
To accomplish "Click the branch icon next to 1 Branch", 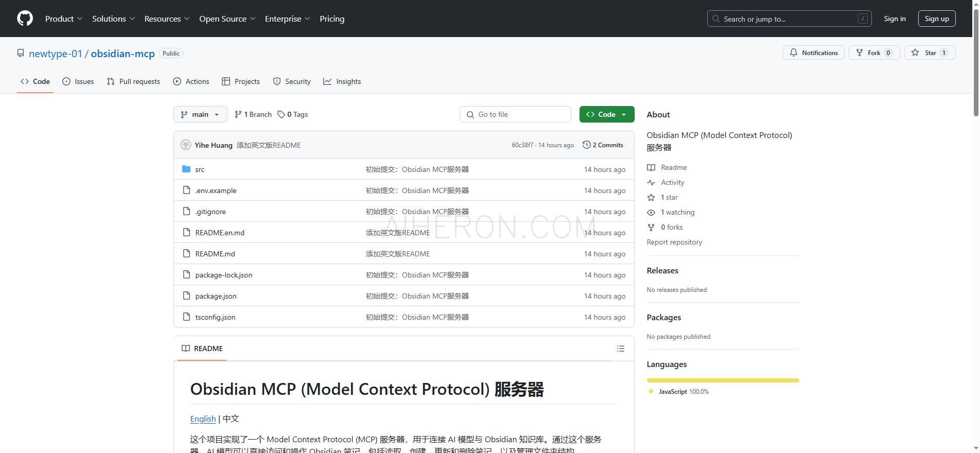I will tap(238, 114).
